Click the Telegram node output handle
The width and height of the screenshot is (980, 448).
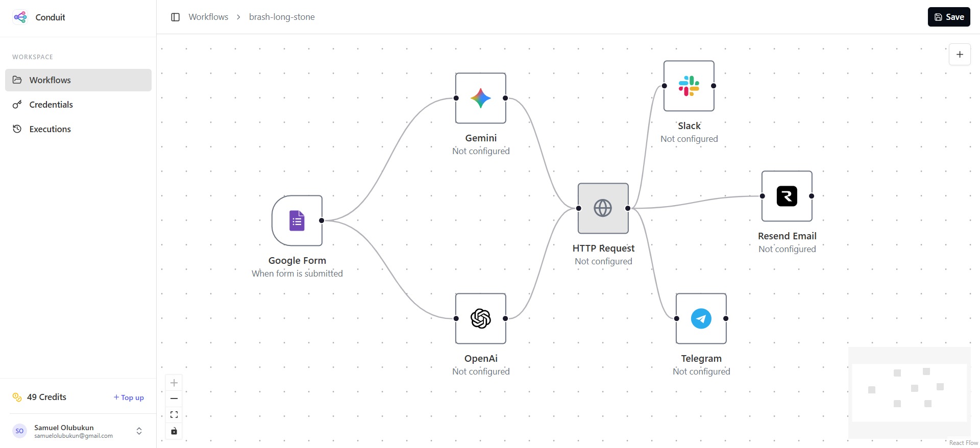(726, 318)
